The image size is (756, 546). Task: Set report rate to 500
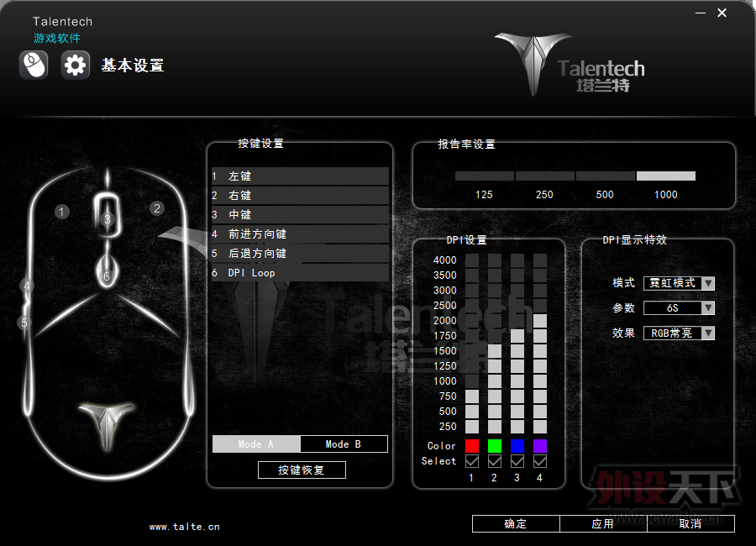tap(605, 176)
